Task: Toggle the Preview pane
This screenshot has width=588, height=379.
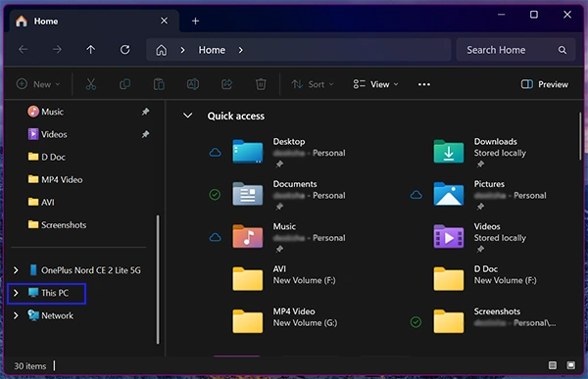Action: coord(545,84)
